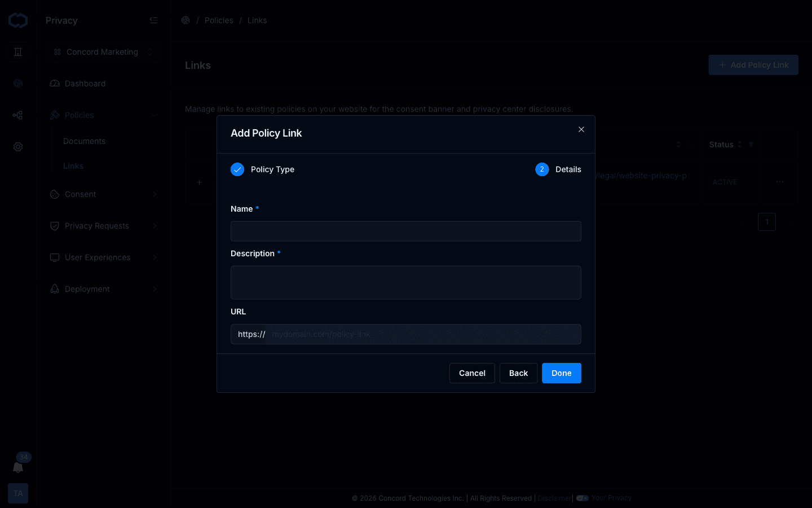Open the TA user avatar
Image resolution: width=812 pixels, height=508 pixels.
[x=17, y=493]
